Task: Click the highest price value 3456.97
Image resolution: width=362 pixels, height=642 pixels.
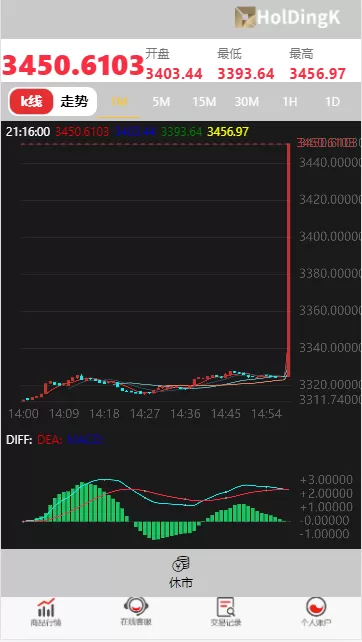Action: [x=318, y=74]
